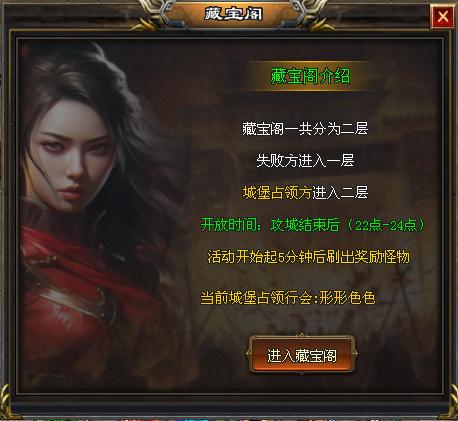The image size is (458, 421).
Task: Click the 藏宝阁一共分为二层 text line
Action: [305, 129]
